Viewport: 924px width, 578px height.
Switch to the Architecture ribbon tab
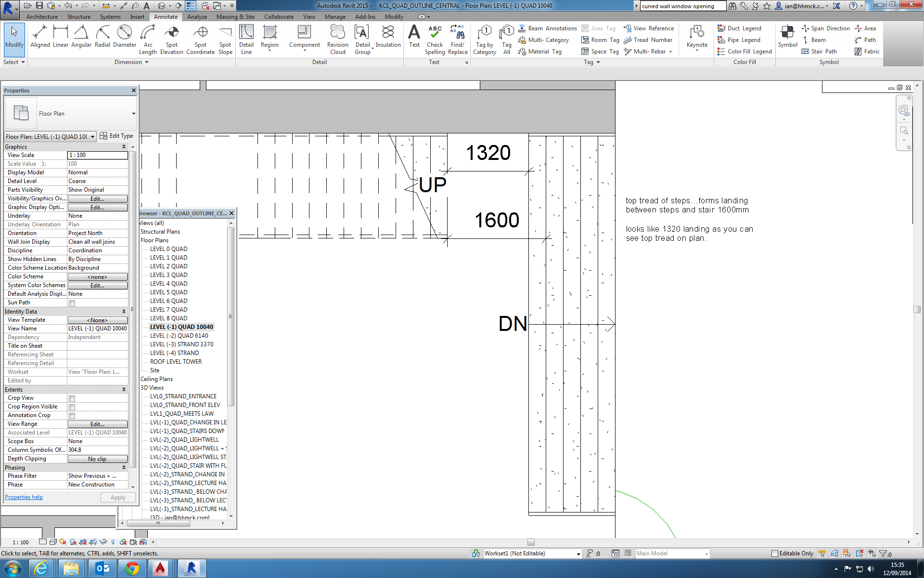pos(42,17)
